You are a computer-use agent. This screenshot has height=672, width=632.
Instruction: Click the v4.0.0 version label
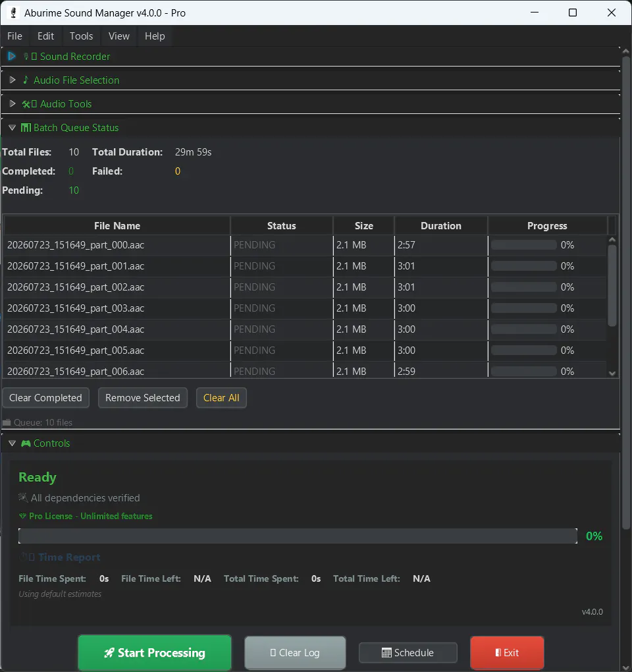tap(592, 612)
